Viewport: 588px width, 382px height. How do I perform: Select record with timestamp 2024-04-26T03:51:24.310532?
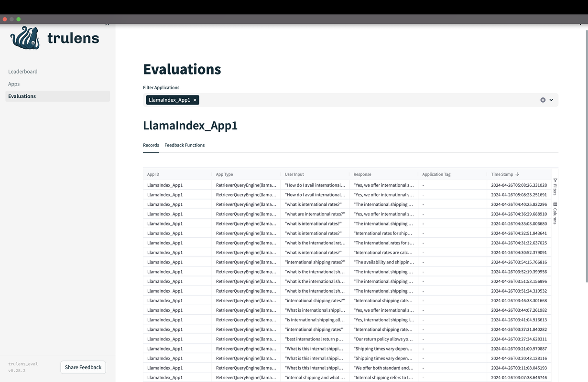click(347, 291)
